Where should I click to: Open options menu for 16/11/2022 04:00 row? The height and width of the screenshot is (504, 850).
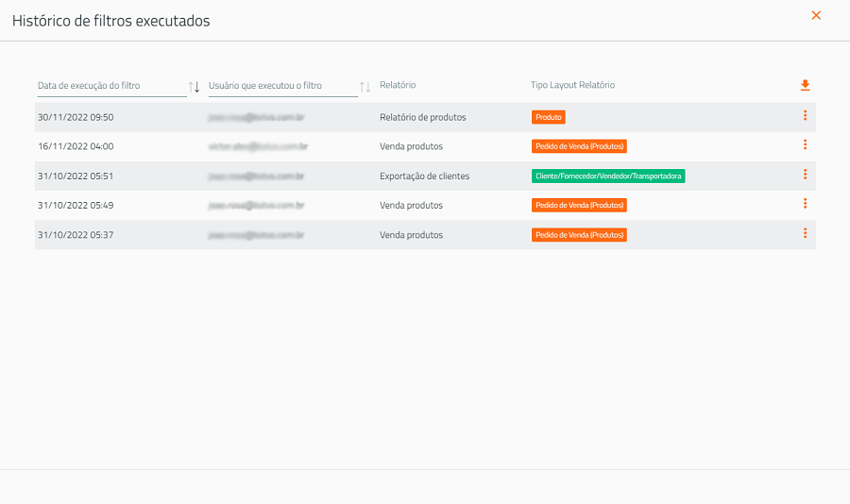point(805,144)
